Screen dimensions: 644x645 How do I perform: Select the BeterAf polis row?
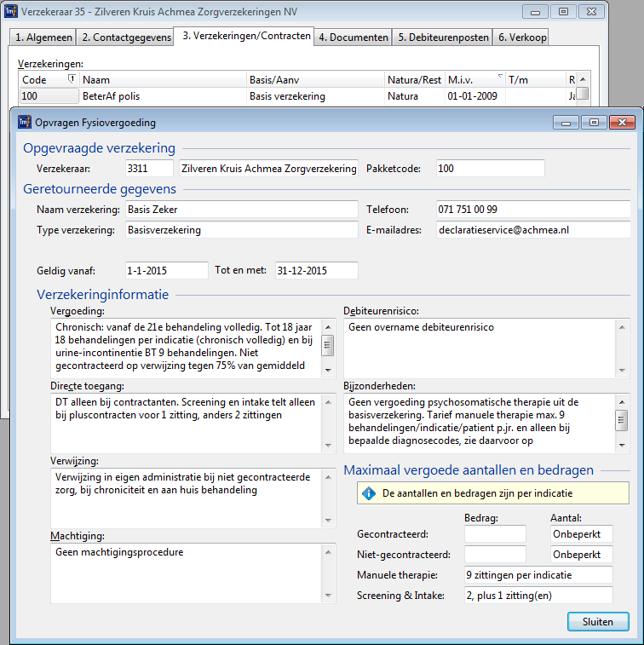coord(297,96)
